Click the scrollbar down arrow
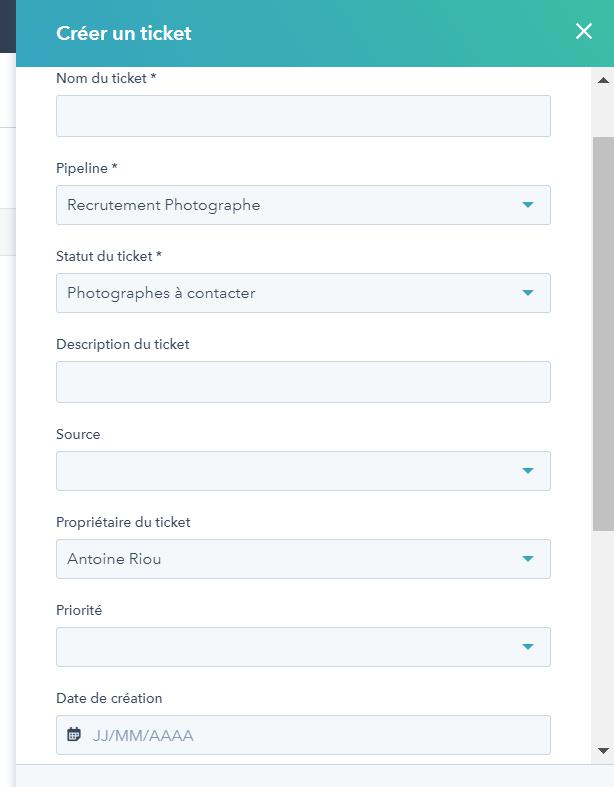 [x=603, y=750]
